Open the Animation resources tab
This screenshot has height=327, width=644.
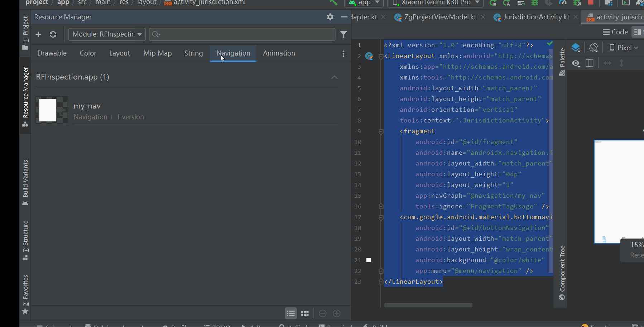[x=279, y=53]
